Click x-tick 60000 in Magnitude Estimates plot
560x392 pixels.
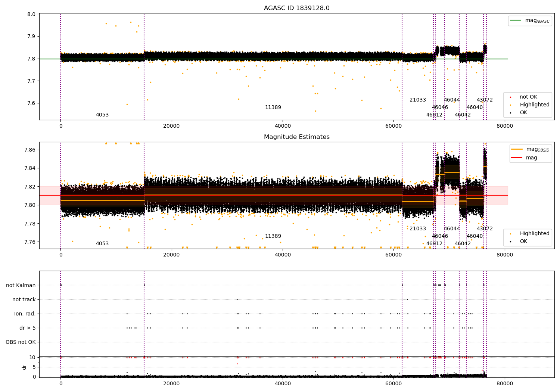393,255
